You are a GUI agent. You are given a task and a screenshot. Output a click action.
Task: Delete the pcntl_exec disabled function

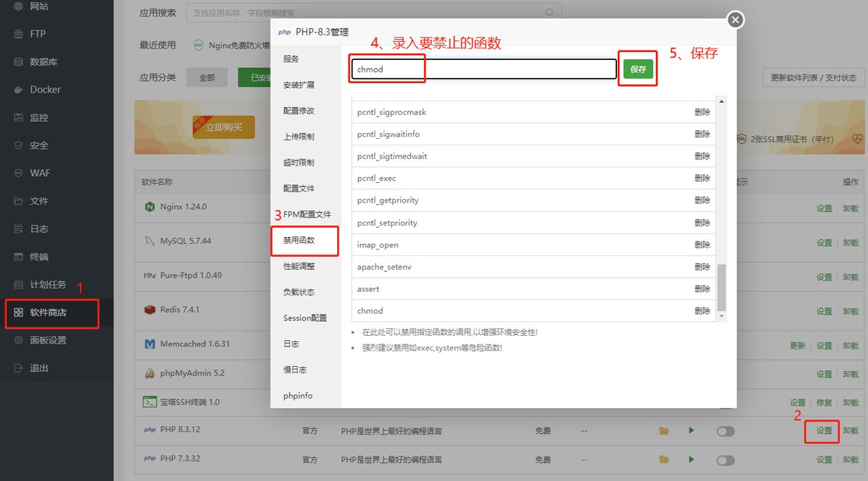point(702,179)
